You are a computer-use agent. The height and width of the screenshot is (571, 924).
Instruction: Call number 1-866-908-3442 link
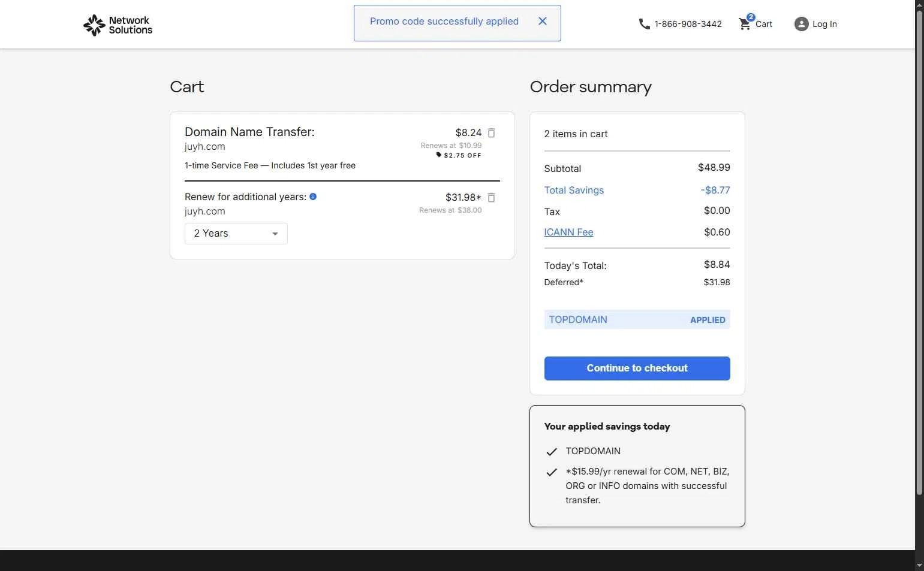click(x=688, y=24)
